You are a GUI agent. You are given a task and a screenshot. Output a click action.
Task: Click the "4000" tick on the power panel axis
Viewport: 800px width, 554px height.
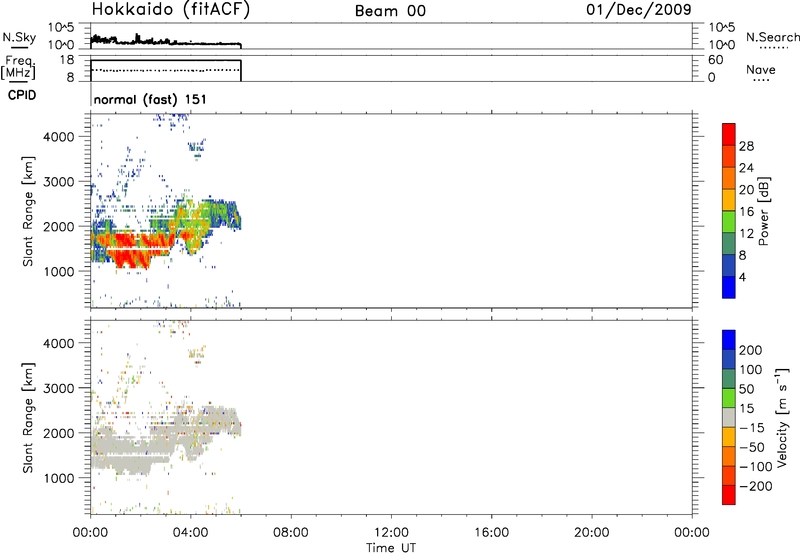58,137
